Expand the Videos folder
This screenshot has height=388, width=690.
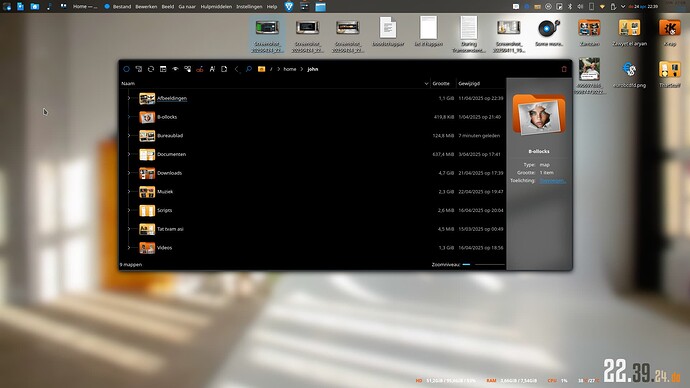pyautogui.click(x=128, y=248)
